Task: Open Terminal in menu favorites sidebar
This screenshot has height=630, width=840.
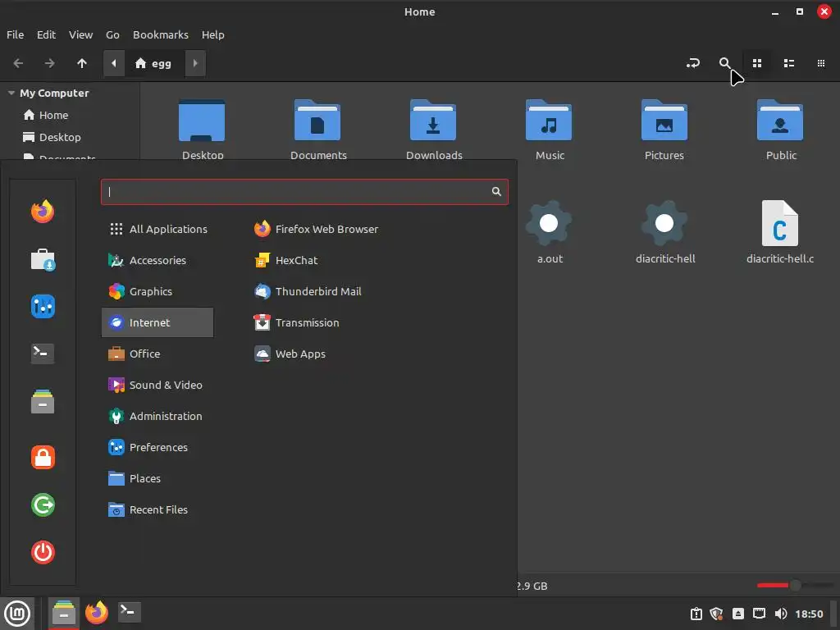Action: (x=43, y=354)
